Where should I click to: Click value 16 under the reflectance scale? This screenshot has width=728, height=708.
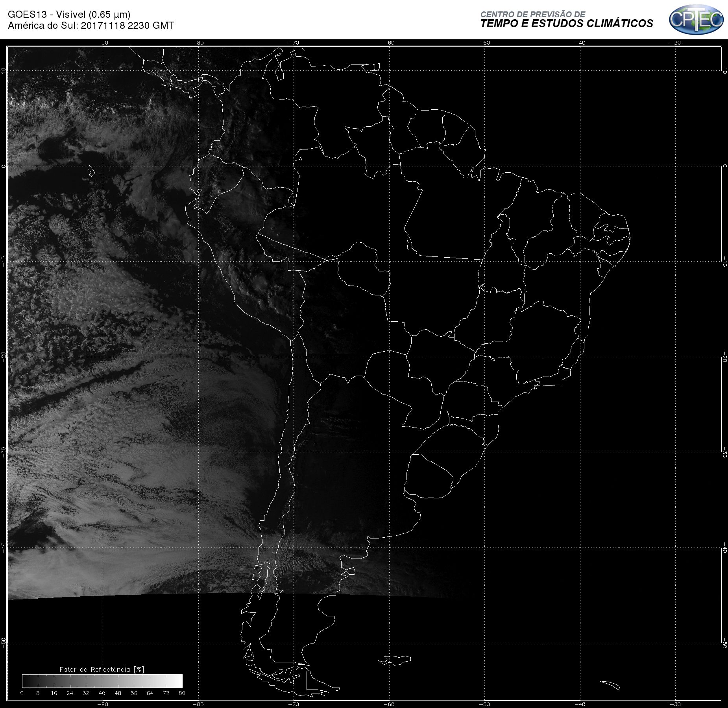[x=54, y=693]
